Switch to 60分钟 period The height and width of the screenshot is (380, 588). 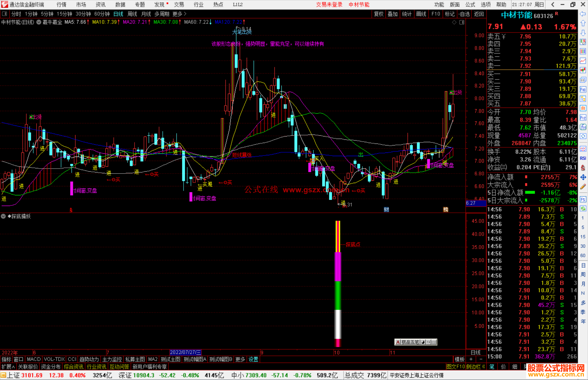(x=102, y=14)
